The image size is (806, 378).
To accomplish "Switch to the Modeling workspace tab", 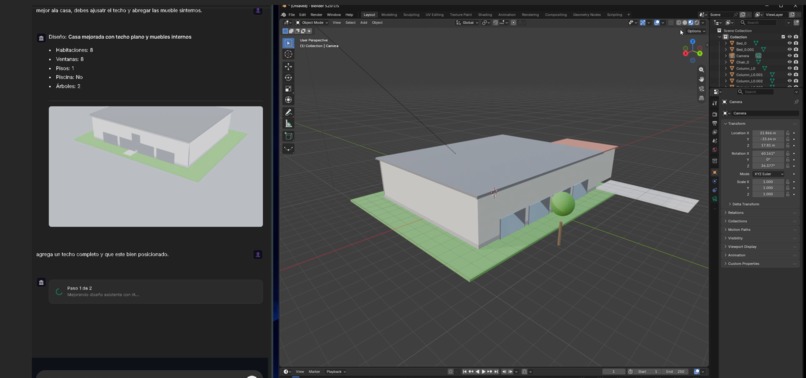I will [389, 15].
